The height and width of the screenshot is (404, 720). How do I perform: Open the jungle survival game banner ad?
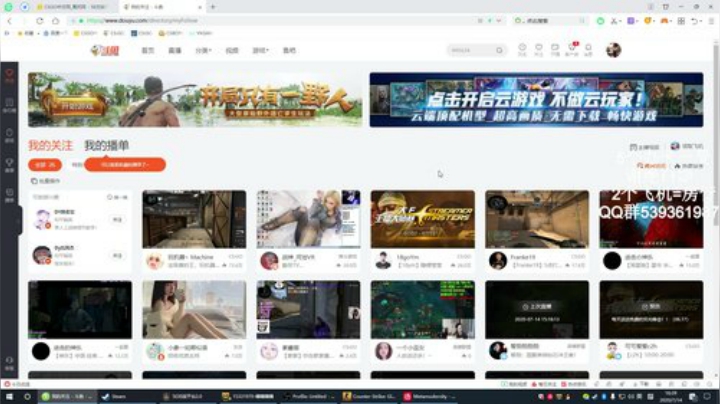[x=195, y=100]
